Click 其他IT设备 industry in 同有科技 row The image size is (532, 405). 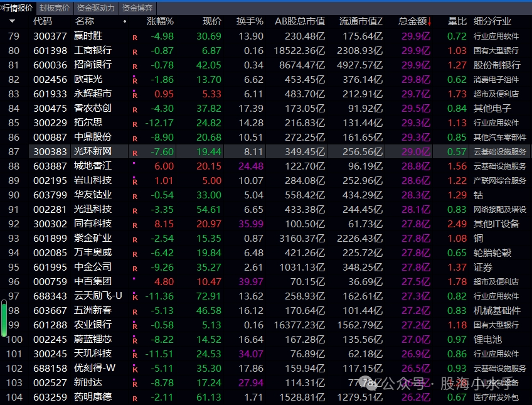tap(496, 224)
